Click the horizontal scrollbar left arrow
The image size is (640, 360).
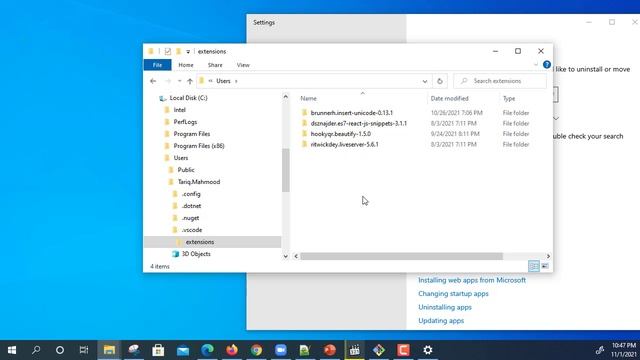point(296,256)
